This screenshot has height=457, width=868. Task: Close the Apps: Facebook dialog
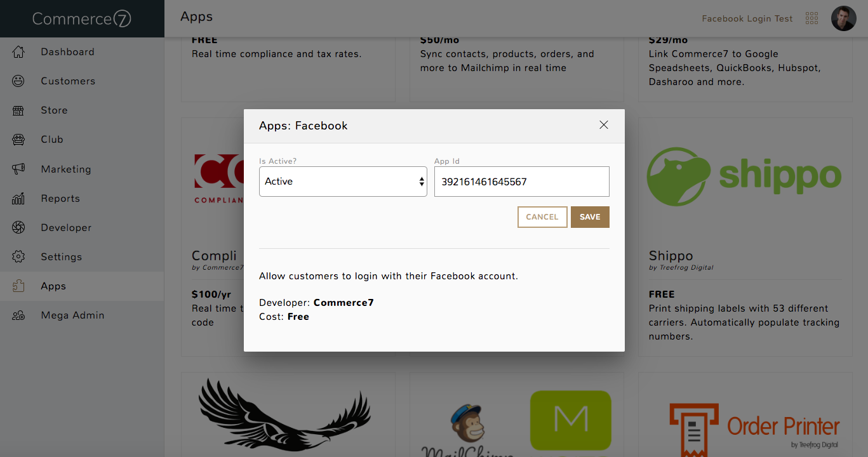[x=604, y=125]
